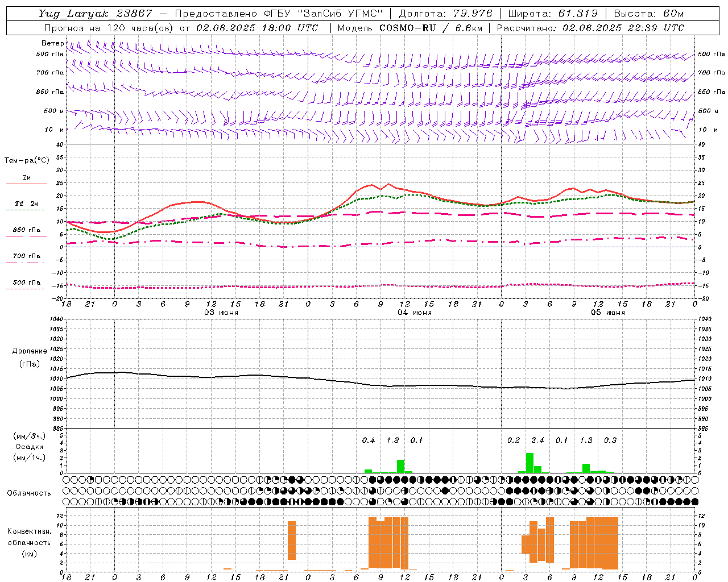Click the 3.4 precipitation total value
This screenshot has width=728, height=582.
point(537,440)
